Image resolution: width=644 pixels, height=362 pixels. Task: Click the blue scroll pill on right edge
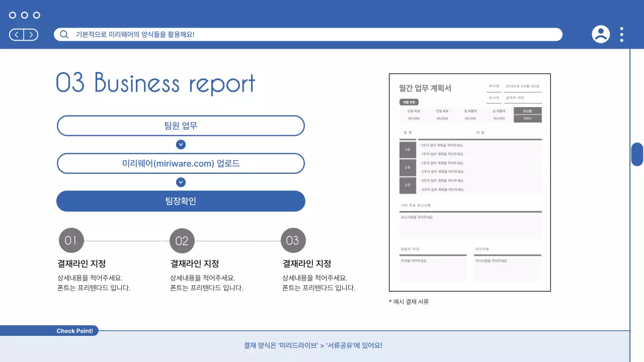[637, 155]
